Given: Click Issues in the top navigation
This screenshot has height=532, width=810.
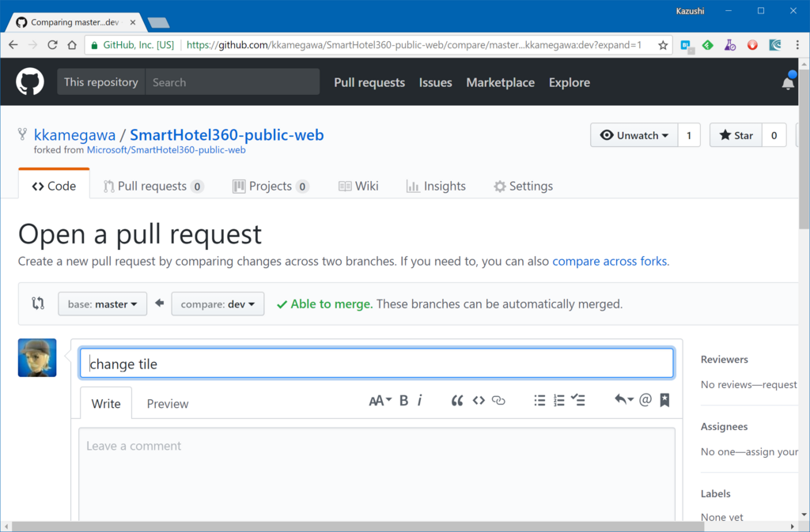Looking at the screenshot, I should tap(436, 82).
